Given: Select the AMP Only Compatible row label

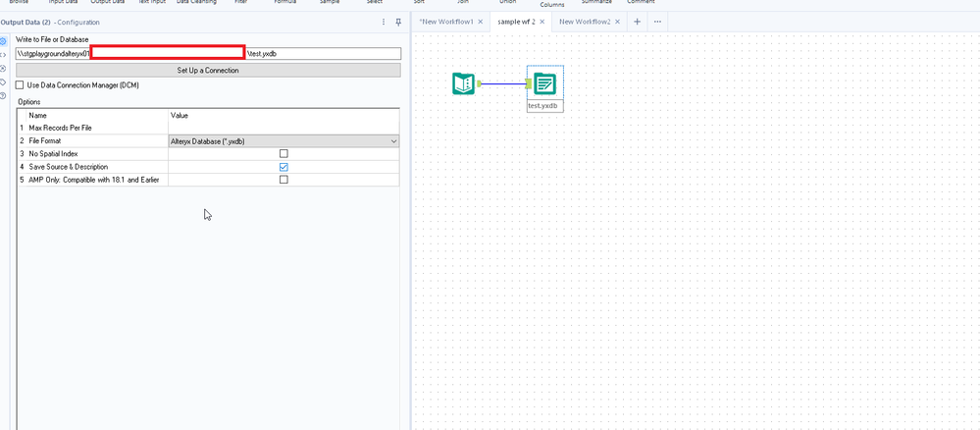Looking at the screenshot, I should (x=94, y=181).
